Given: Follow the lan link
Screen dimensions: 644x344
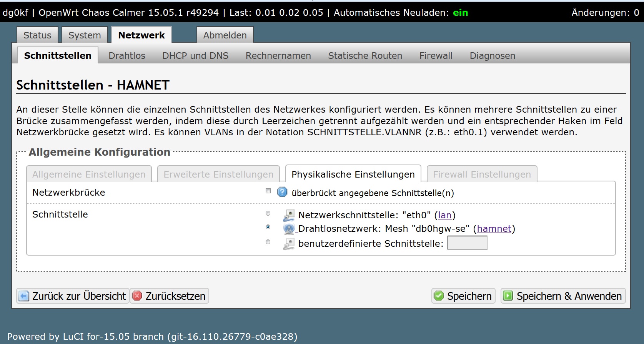Looking at the screenshot, I should pos(445,215).
